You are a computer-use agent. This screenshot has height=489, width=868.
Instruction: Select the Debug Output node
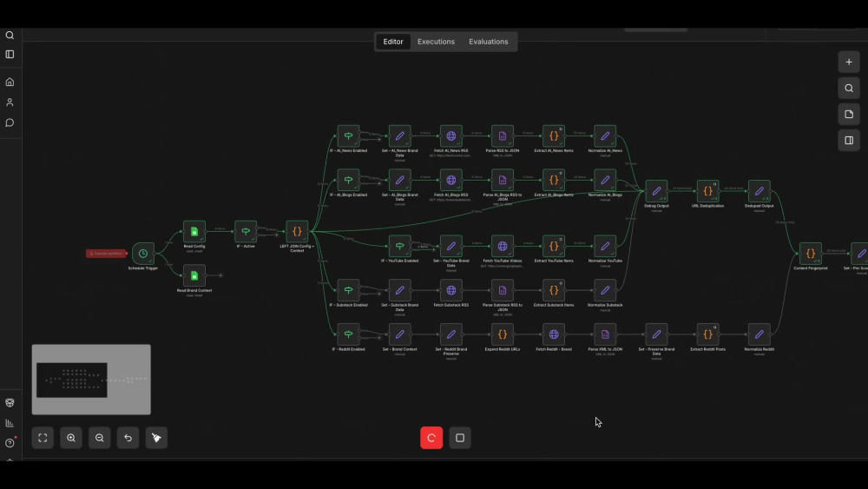656,191
